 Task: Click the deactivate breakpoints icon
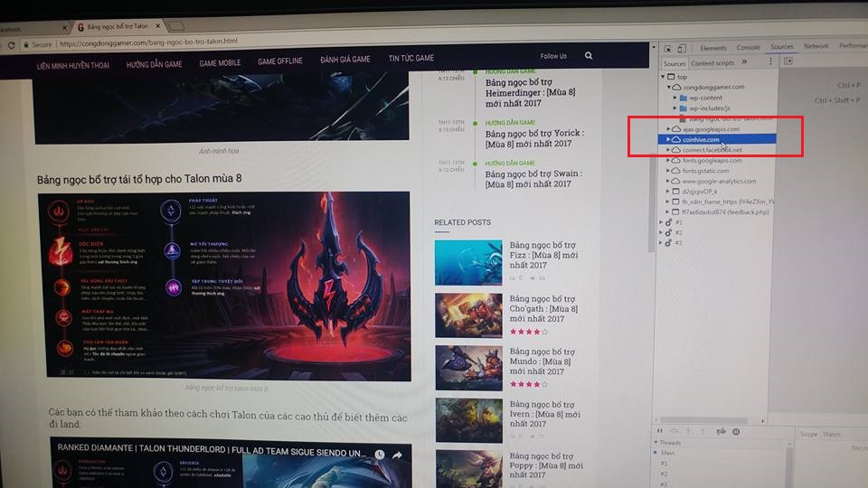click(x=721, y=432)
